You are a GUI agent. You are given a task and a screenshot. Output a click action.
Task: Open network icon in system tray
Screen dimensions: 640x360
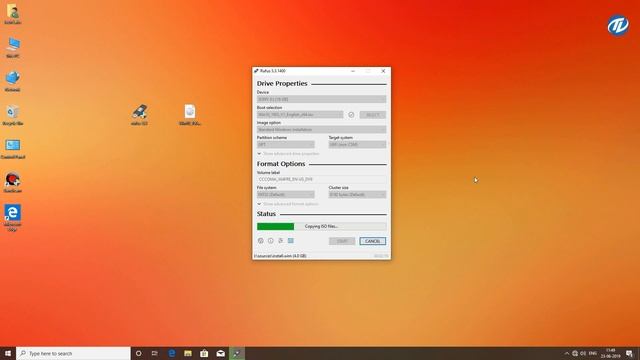pos(575,353)
